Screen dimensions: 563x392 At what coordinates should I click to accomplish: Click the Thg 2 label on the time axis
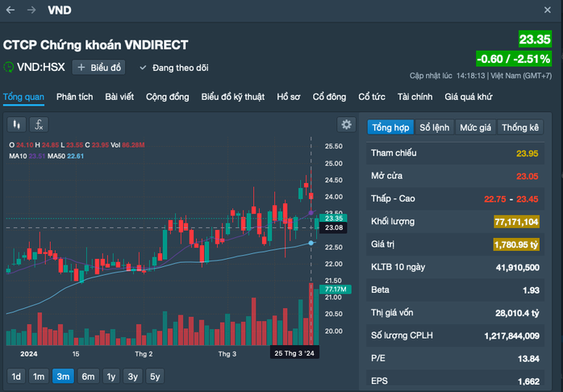[x=144, y=354]
